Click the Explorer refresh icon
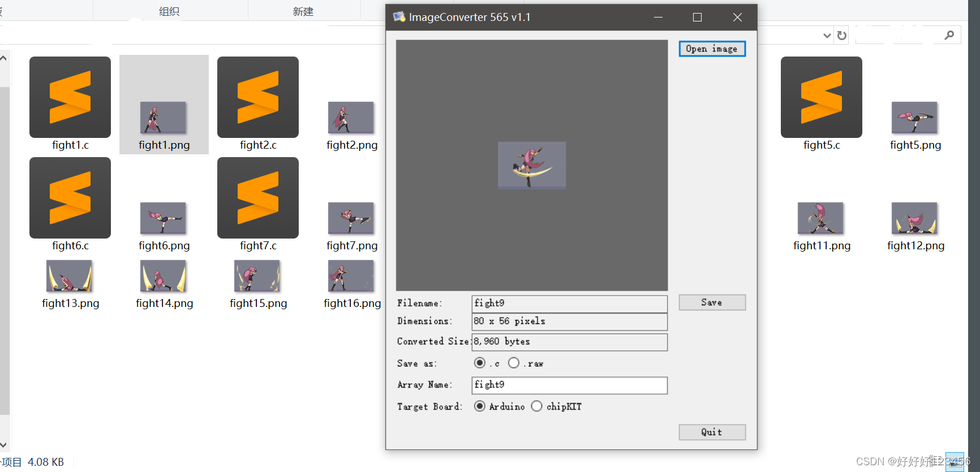 pos(842,36)
